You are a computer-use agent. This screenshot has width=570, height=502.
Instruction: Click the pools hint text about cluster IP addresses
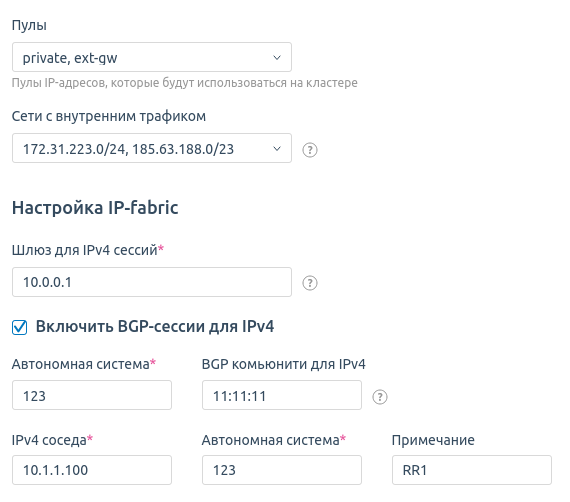tap(185, 83)
